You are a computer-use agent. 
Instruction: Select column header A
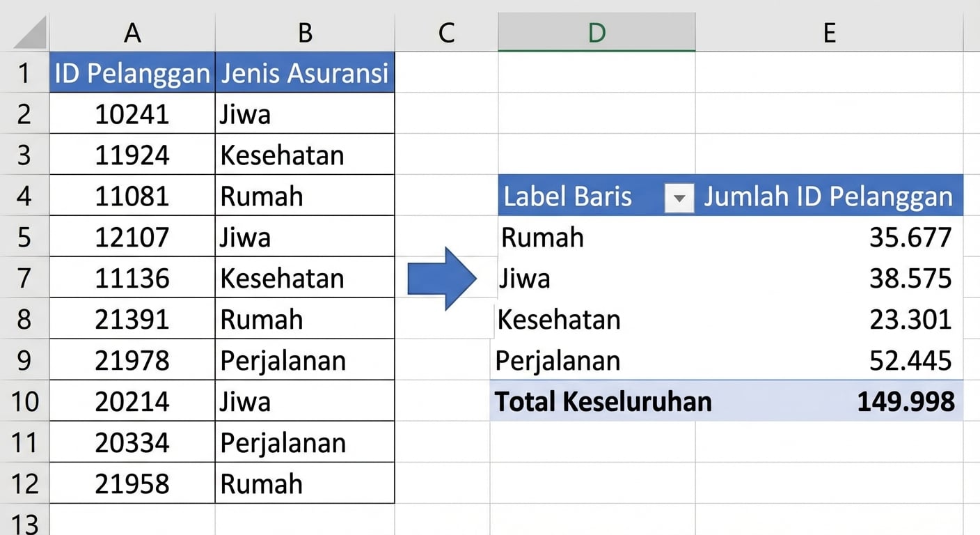[x=132, y=31]
